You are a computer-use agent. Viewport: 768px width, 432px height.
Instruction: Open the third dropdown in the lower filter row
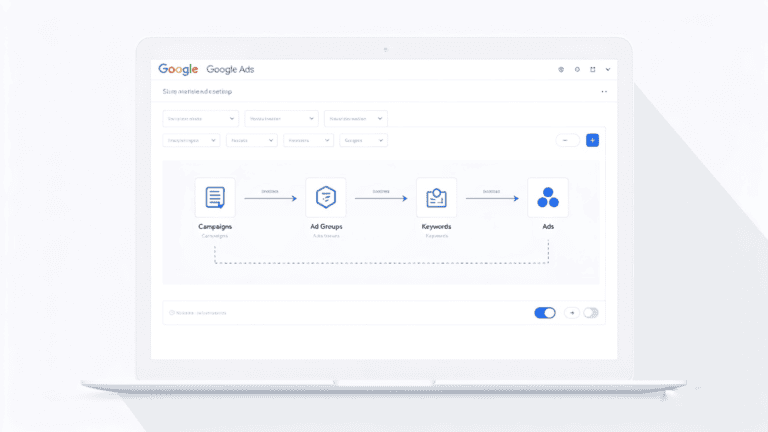pyautogui.click(x=309, y=141)
